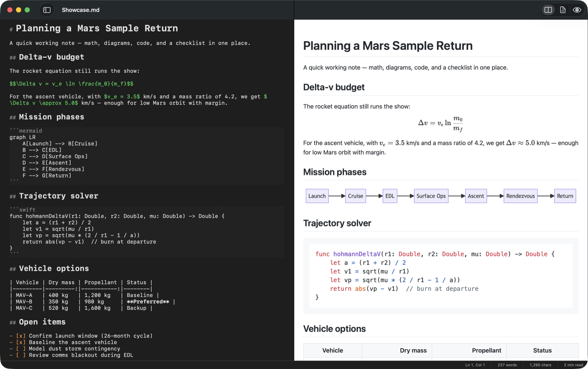Toggle the sidebar panel icon

47,10
